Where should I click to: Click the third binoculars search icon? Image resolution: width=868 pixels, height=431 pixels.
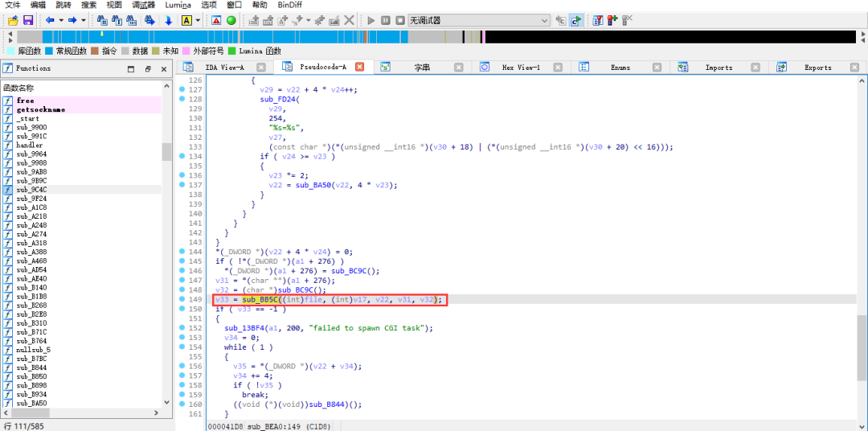pyautogui.click(x=132, y=20)
